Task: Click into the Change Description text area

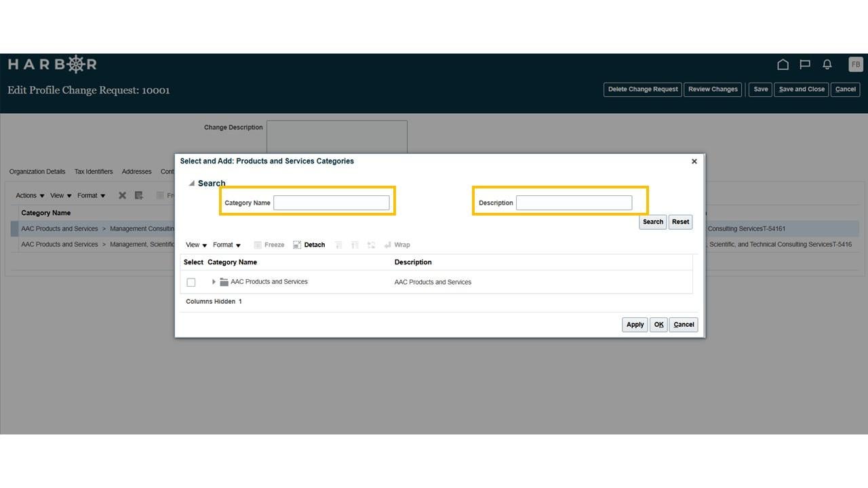Action: tap(337, 138)
